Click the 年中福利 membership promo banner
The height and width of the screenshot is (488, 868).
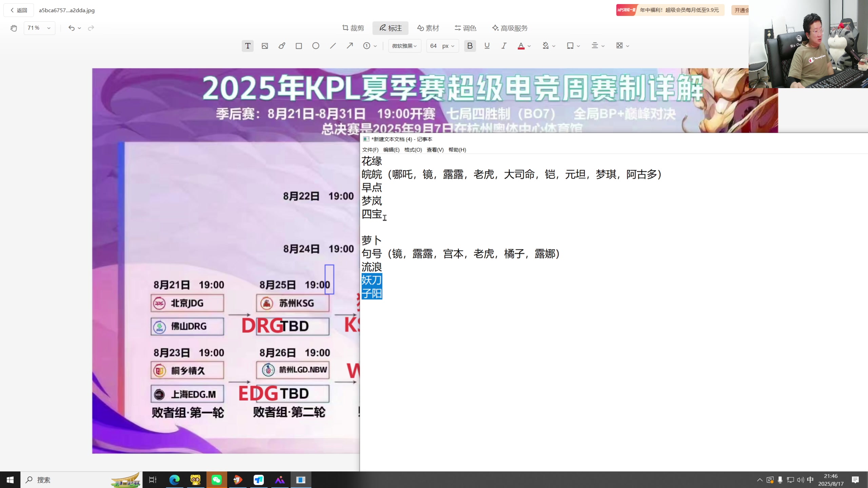pyautogui.click(x=670, y=10)
